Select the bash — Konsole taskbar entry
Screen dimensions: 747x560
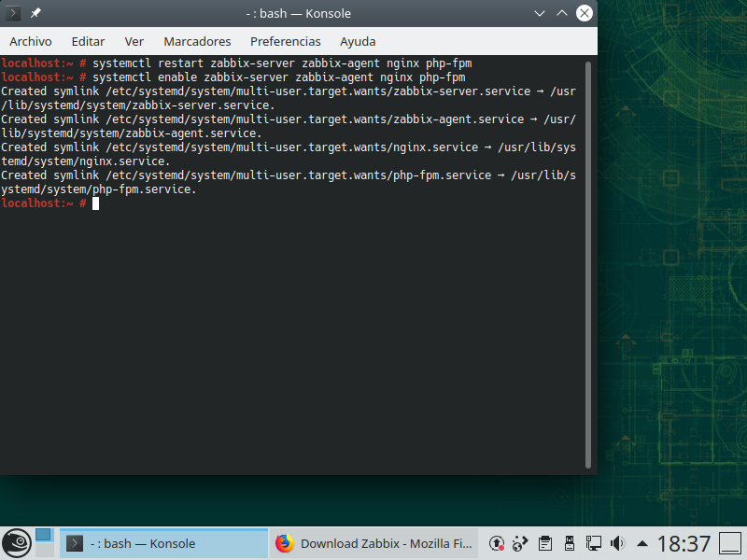point(163,543)
